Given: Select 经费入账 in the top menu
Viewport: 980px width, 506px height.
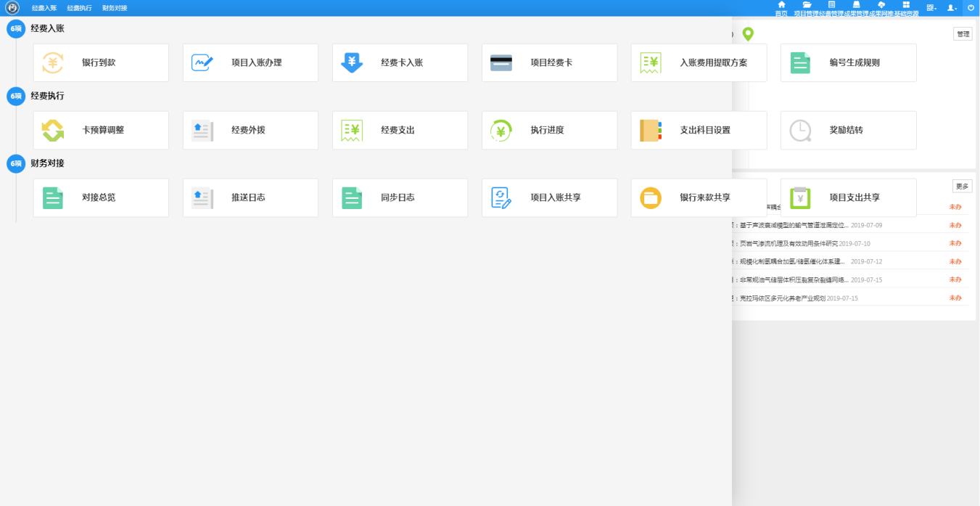Looking at the screenshot, I should (x=44, y=8).
